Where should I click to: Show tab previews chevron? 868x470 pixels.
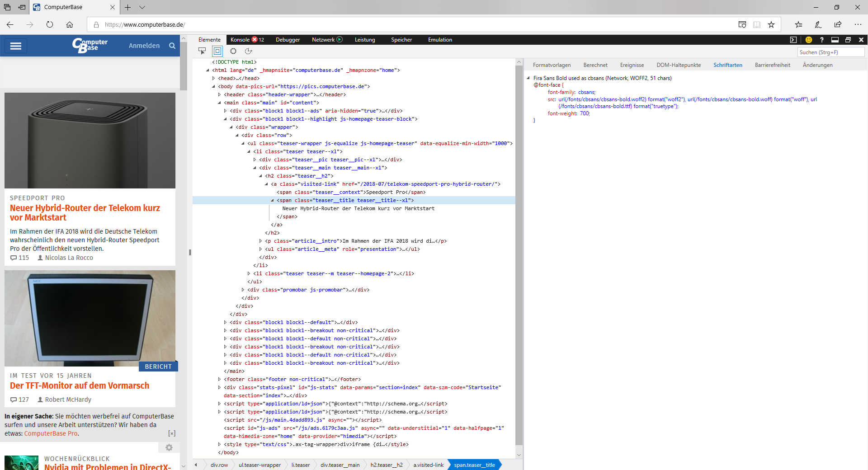point(142,7)
